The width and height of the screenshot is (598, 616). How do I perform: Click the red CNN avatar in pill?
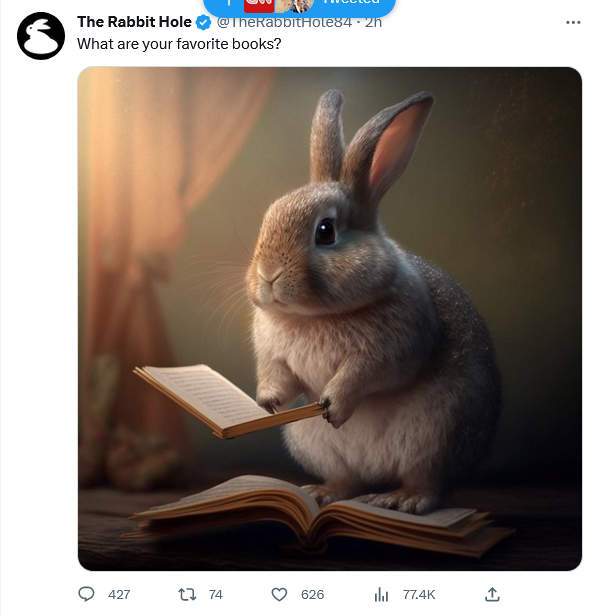258,5
